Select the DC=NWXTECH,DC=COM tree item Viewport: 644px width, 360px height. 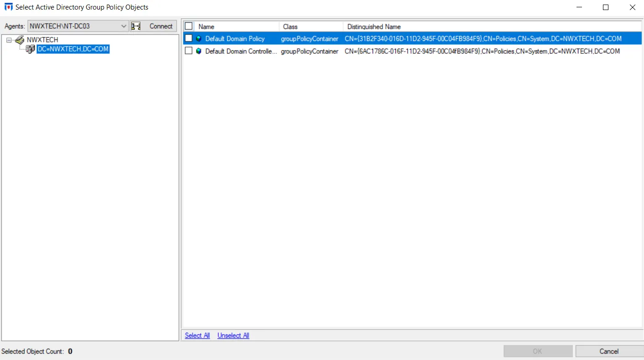(73, 49)
